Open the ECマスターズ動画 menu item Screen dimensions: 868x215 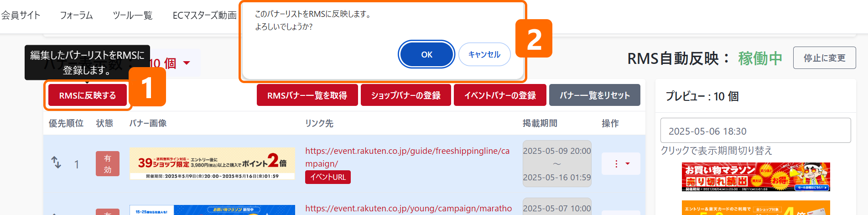(x=204, y=16)
